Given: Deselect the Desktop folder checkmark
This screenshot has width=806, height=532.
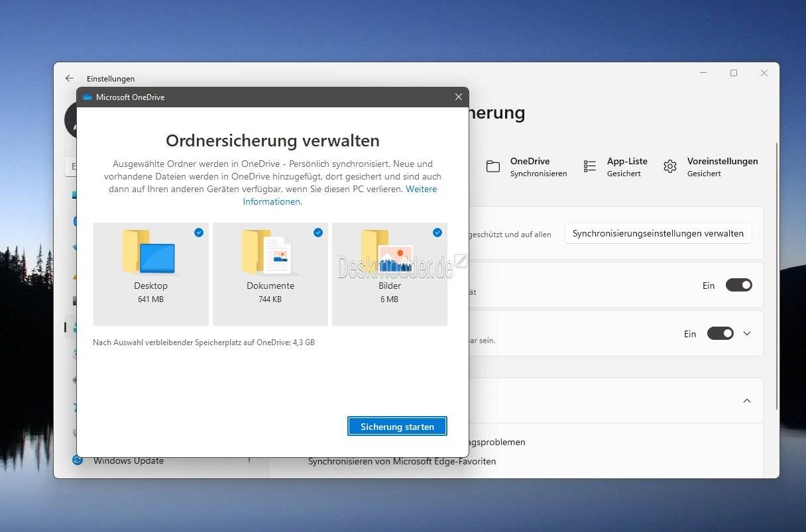Looking at the screenshot, I should point(198,233).
